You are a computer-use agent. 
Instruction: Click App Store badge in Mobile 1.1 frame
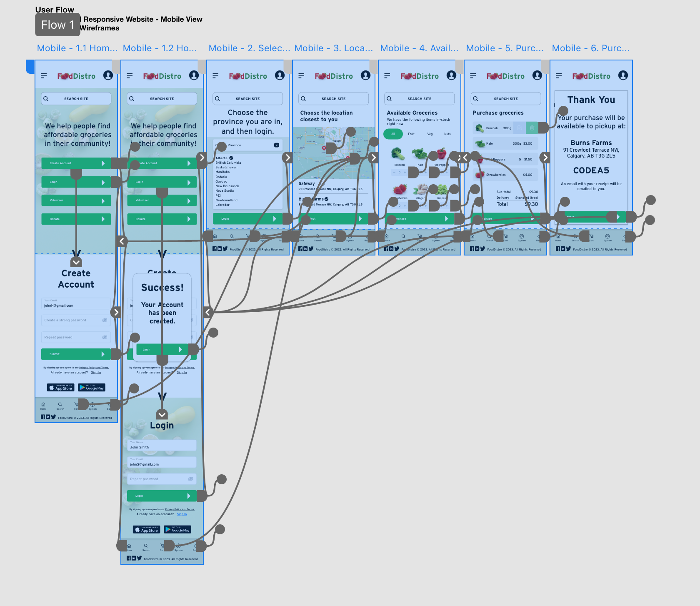(61, 388)
